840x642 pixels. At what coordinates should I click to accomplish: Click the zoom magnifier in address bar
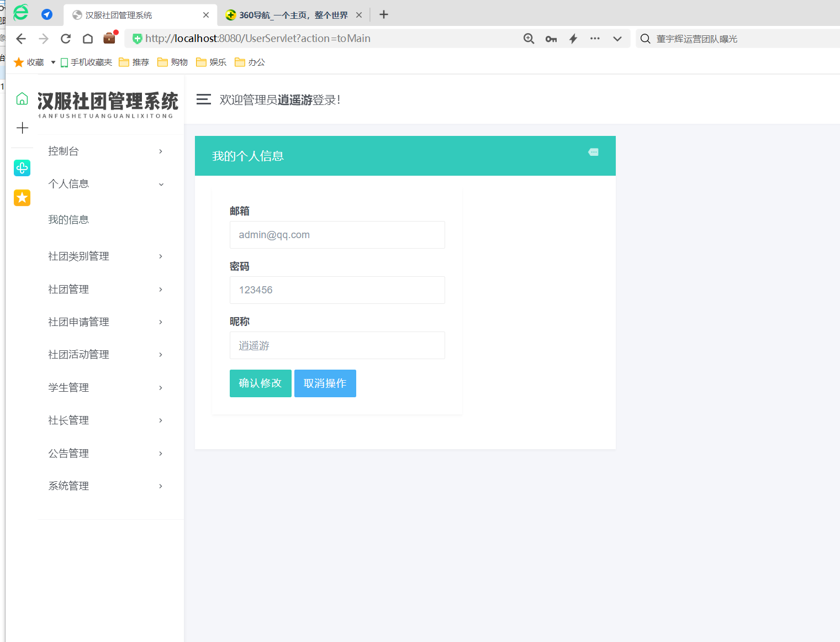pyautogui.click(x=529, y=39)
